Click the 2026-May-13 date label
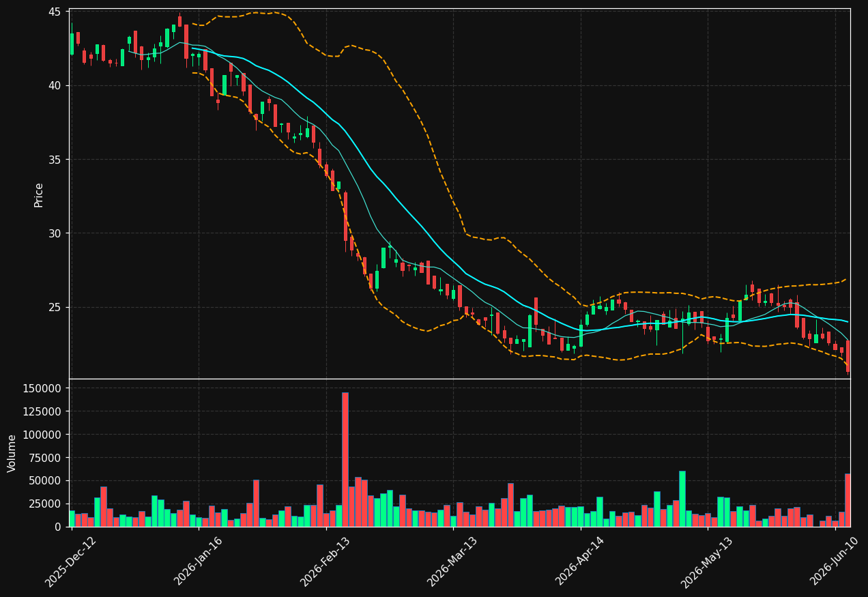This screenshot has height=597, width=868. tap(706, 561)
